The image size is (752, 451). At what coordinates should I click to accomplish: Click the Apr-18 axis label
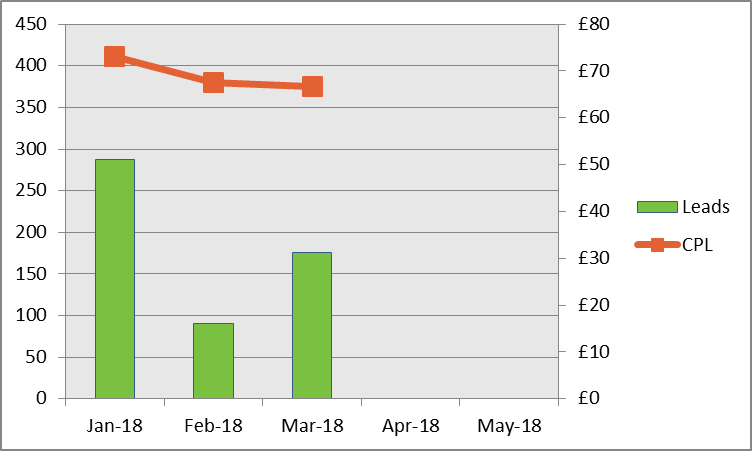(x=410, y=426)
